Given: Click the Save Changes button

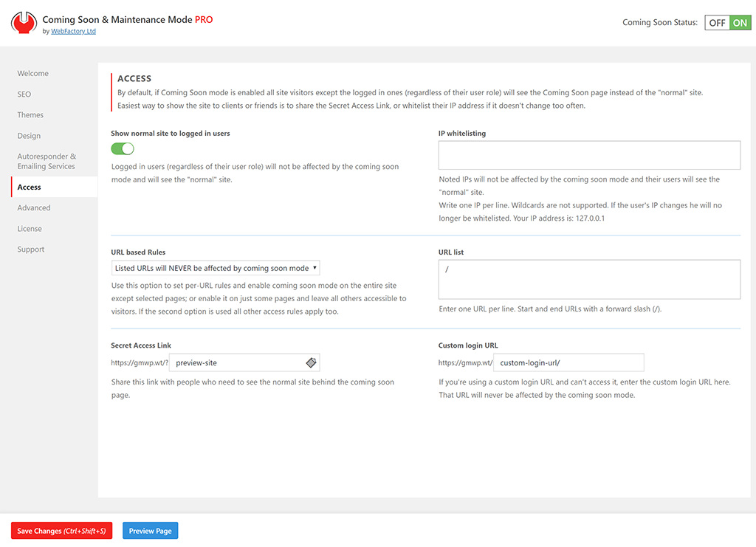Looking at the screenshot, I should click(x=61, y=531).
